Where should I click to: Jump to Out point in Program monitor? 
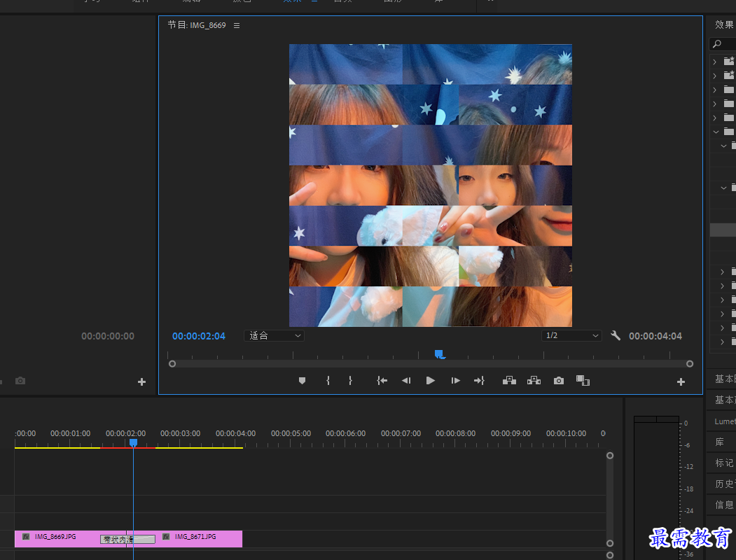tap(479, 380)
